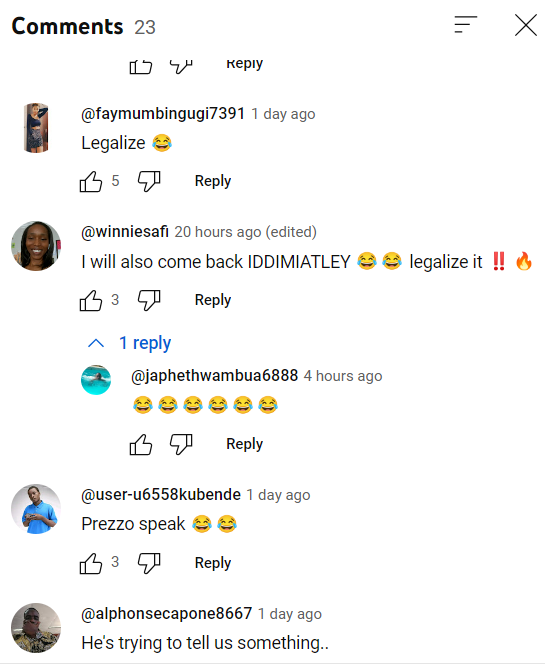The image size is (545, 665).
Task: Open @user-u6558kubende's avatar
Action: (x=36, y=509)
